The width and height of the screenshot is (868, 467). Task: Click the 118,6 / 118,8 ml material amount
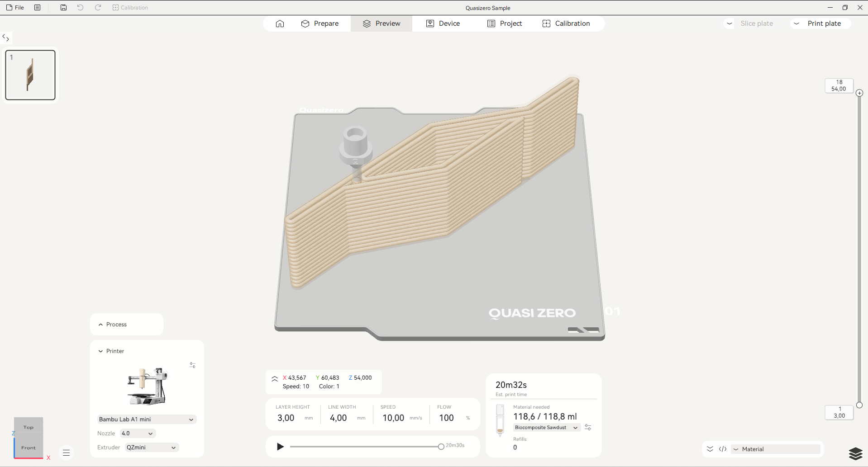[545, 417]
